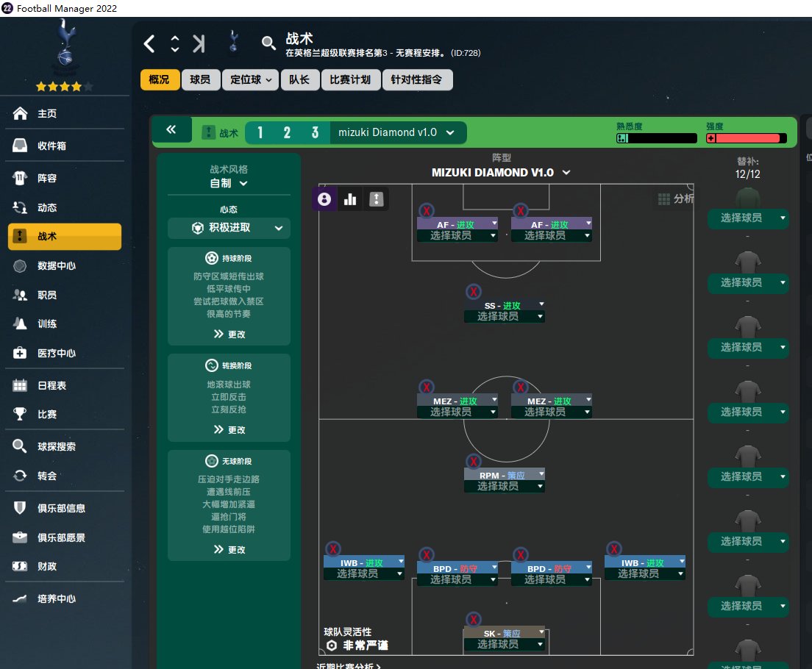The height and width of the screenshot is (669, 812).
Task: Remove the SK goalkeeper position
Action: (x=474, y=619)
